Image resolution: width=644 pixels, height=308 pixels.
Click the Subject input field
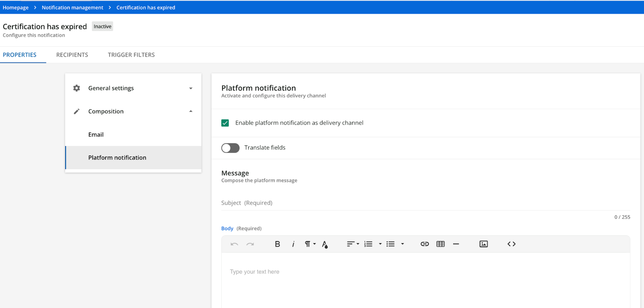425,203
